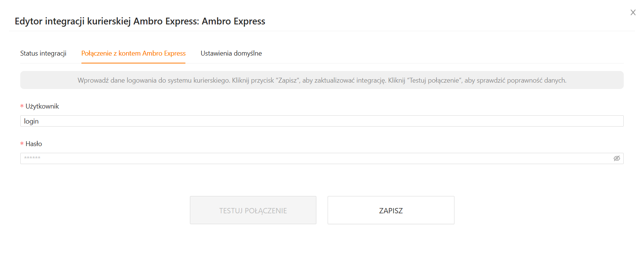Click the Użytkownik input field

coord(322,121)
